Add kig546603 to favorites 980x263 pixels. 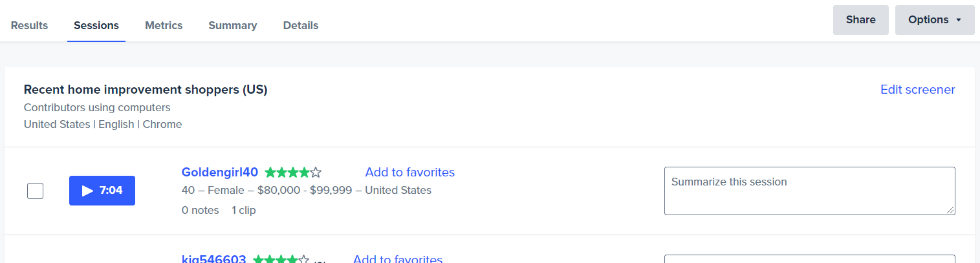[x=398, y=259]
